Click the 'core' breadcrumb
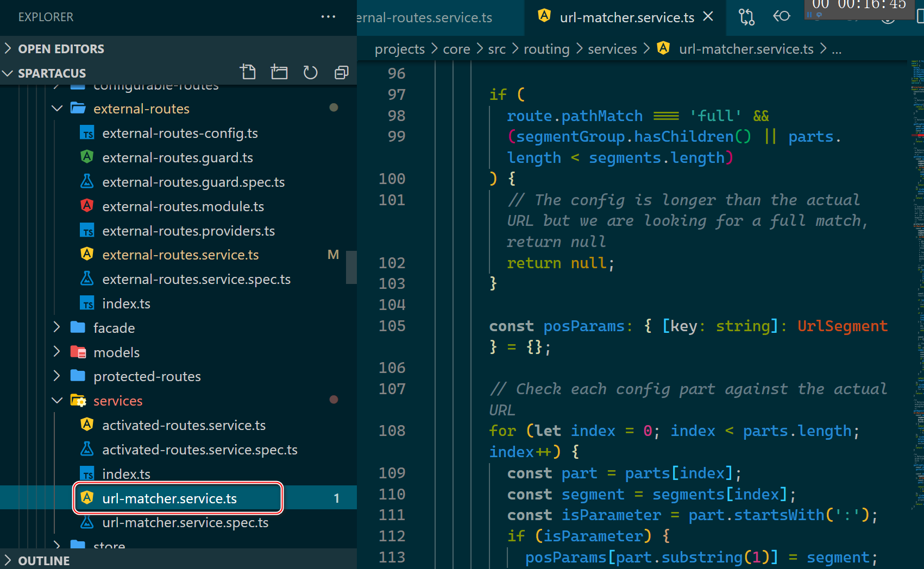 (x=456, y=49)
